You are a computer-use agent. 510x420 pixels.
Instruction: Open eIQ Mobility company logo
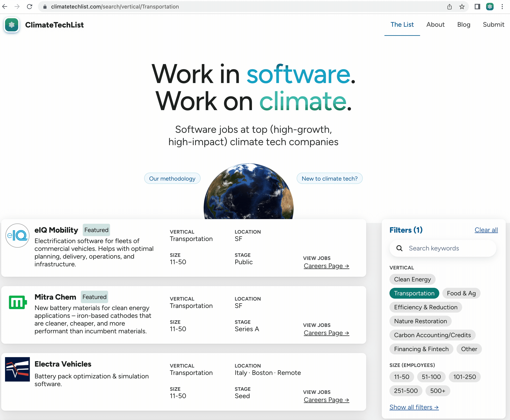click(x=17, y=235)
